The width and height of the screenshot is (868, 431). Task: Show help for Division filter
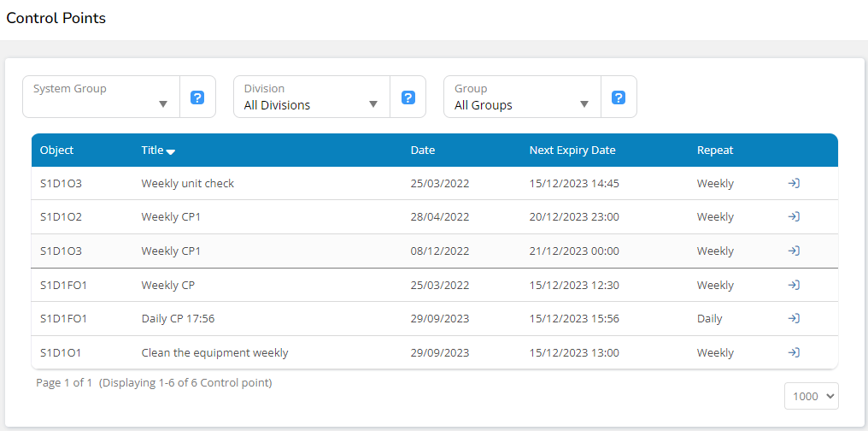408,97
